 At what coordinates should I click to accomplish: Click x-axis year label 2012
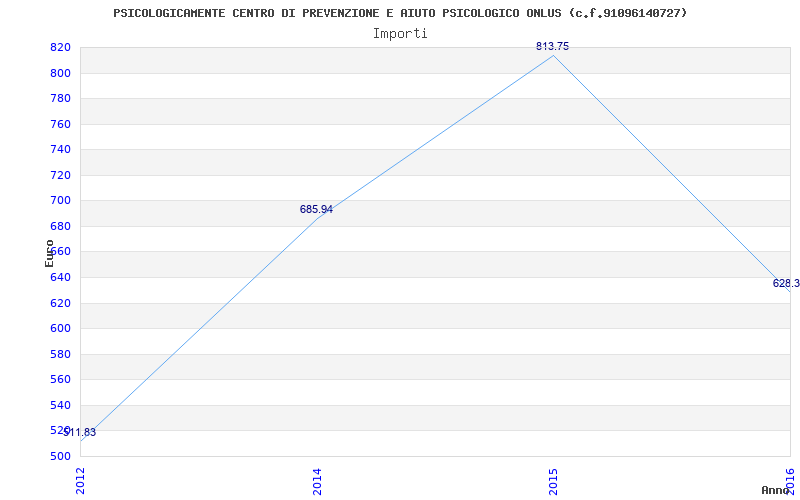[80, 481]
